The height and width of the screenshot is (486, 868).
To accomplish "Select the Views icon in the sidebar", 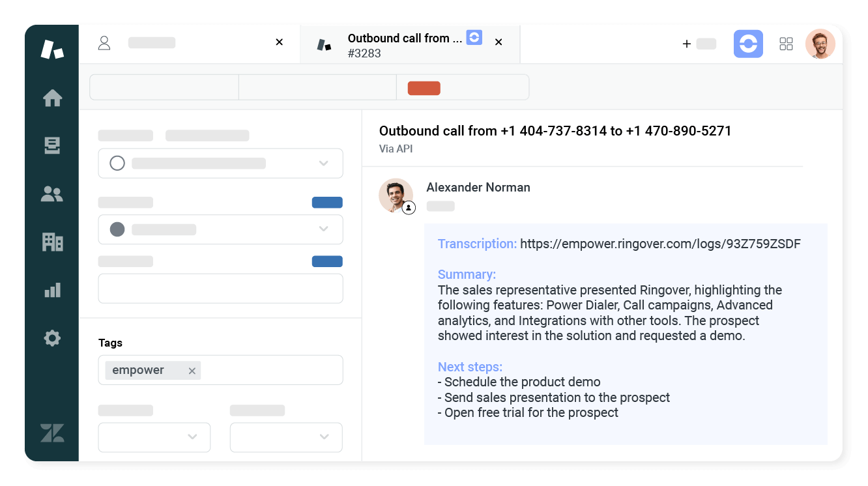I will click(51, 146).
